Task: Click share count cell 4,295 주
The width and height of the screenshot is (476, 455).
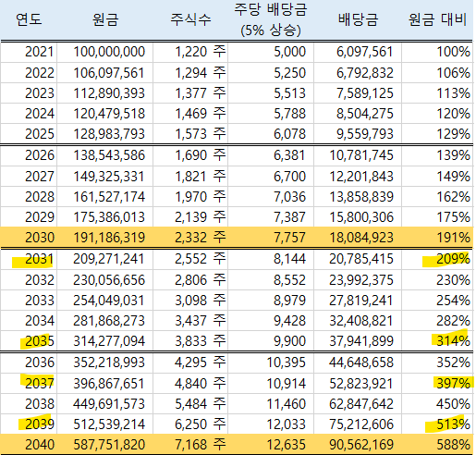Action: 201,363
